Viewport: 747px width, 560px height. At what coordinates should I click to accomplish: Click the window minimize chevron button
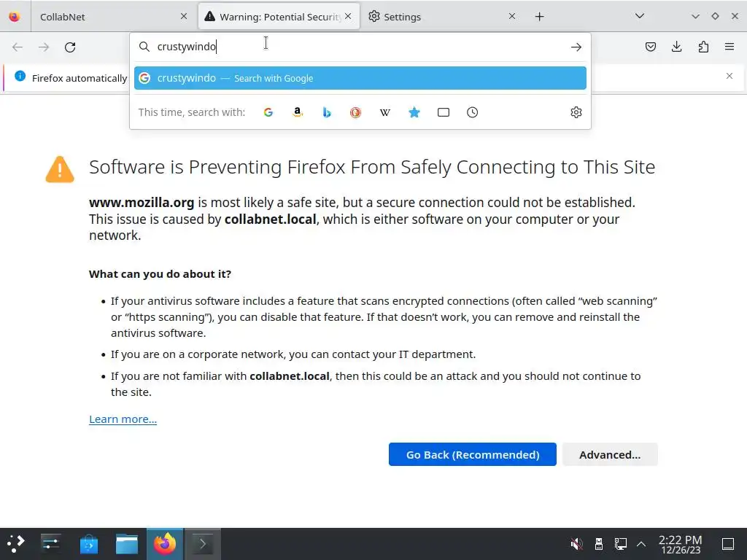[695, 16]
